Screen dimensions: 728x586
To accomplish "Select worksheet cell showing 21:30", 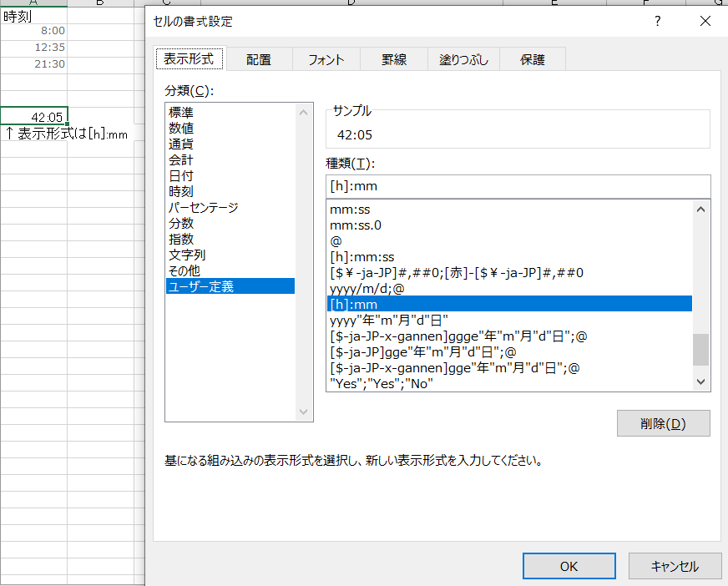I will pyautogui.click(x=34, y=64).
